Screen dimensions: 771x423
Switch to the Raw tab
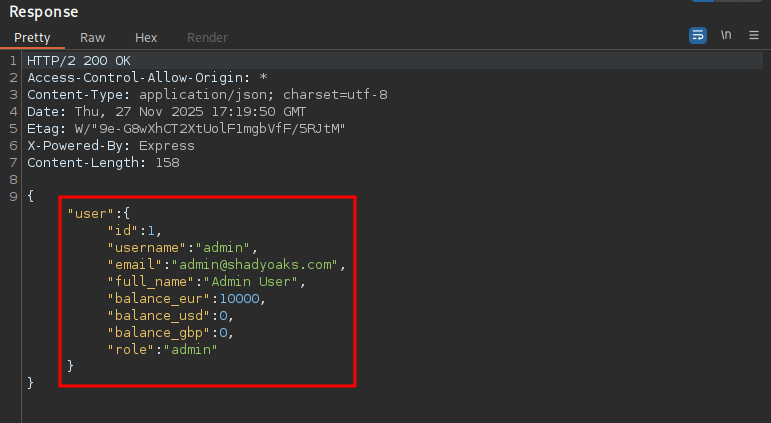pyautogui.click(x=93, y=37)
